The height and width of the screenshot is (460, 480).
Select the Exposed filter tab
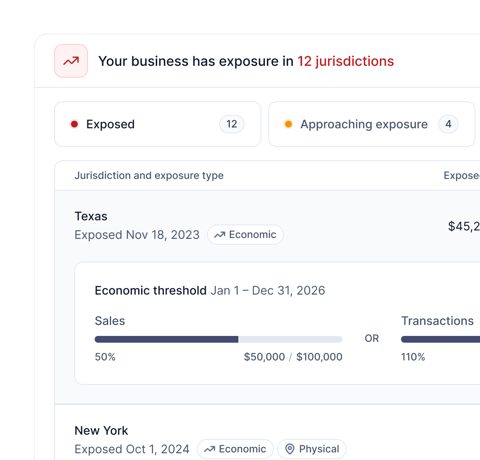[158, 124]
